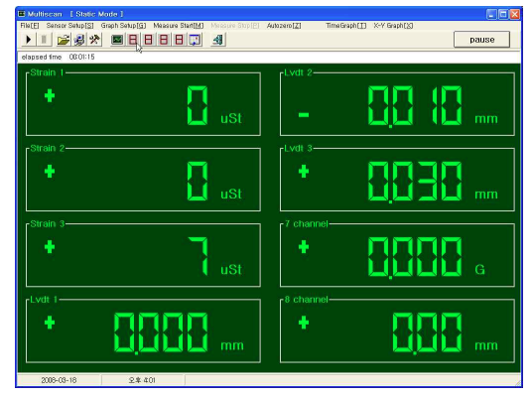Start measurement with the play icon
Viewport: 532px width, 396px height.
pos(28,40)
